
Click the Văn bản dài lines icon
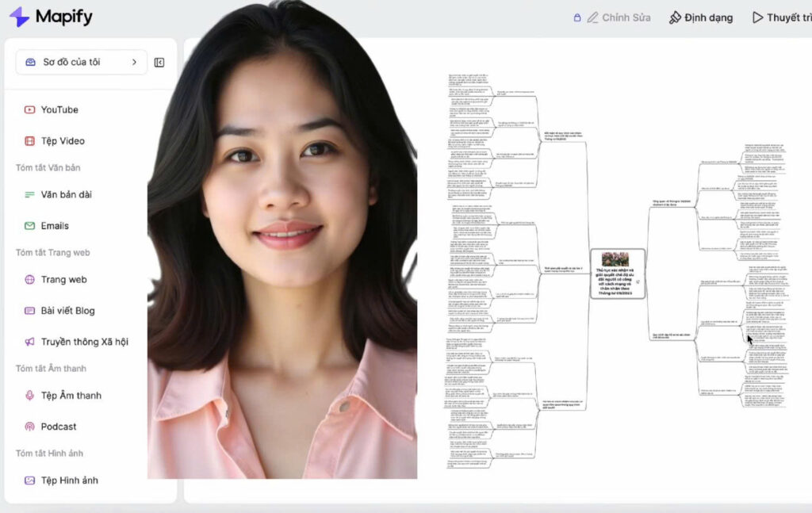29,194
